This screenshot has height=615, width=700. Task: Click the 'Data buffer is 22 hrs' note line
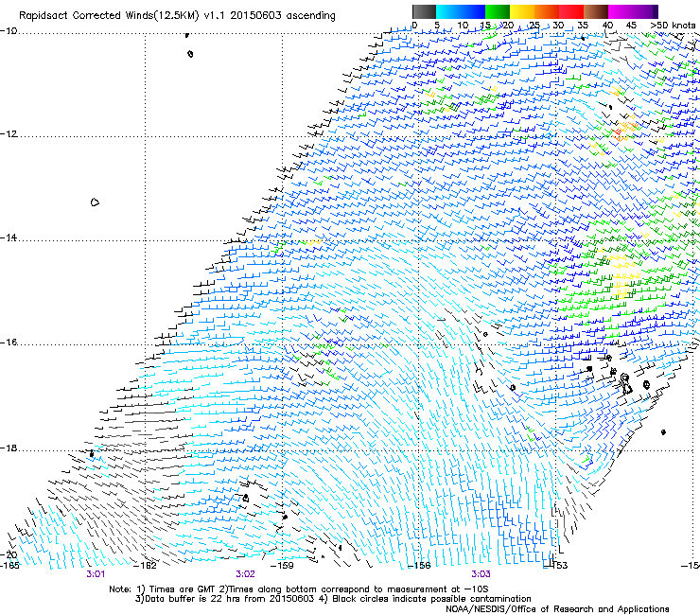click(x=333, y=599)
